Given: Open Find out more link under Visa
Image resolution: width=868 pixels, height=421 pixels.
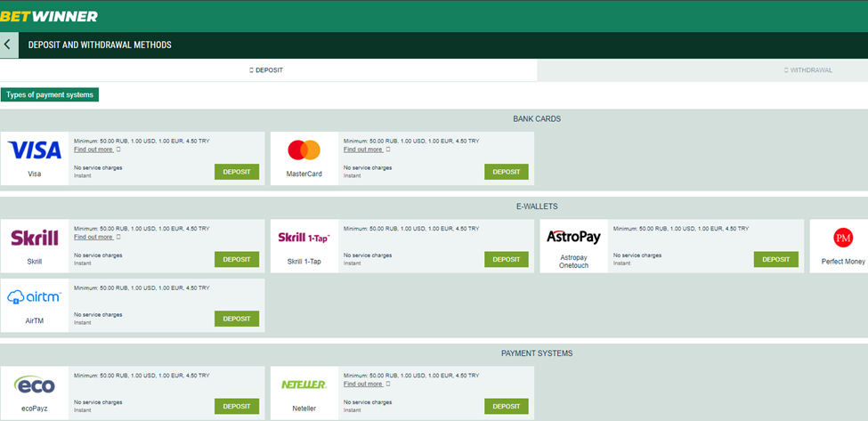Looking at the screenshot, I should (x=93, y=150).
